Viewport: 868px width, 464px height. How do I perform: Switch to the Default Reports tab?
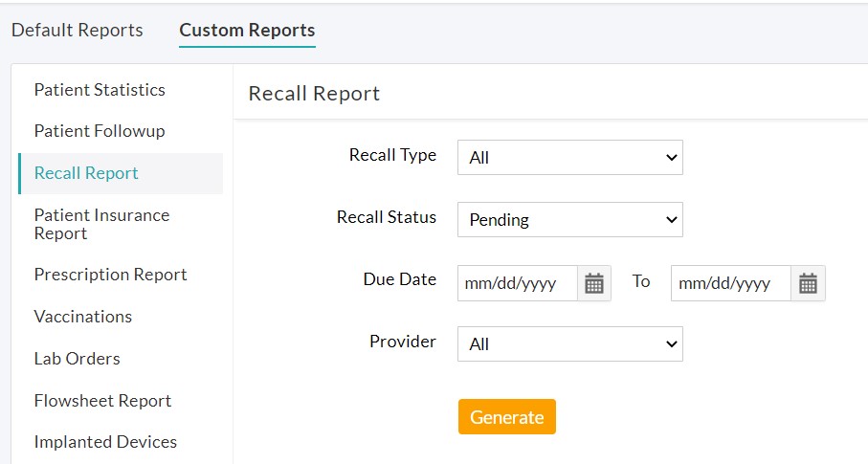(77, 30)
